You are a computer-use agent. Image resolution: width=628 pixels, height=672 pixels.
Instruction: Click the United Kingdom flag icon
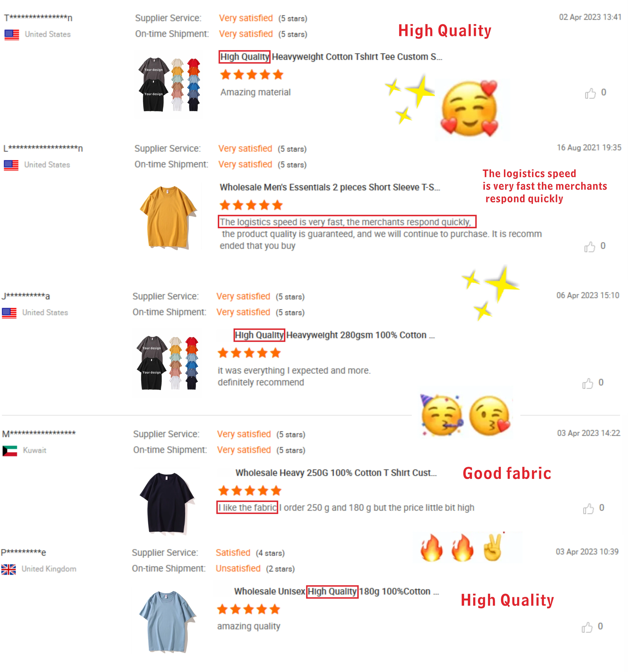[x=9, y=569]
